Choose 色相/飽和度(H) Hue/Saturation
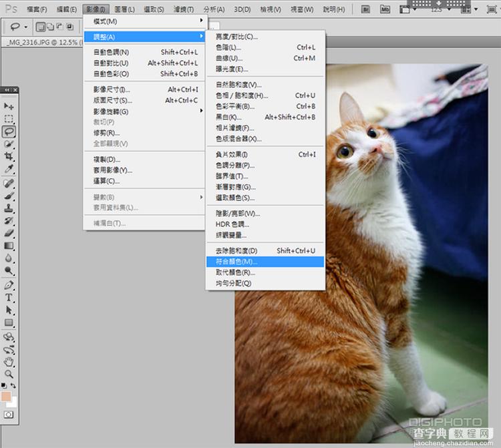Image resolution: width=501 pixels, height=448 pixels. [265, 95]
